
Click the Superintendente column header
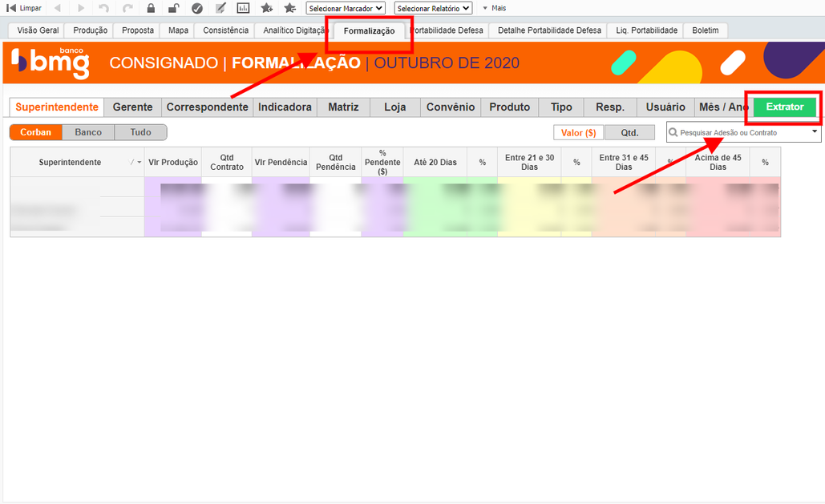tap(77, 162)
